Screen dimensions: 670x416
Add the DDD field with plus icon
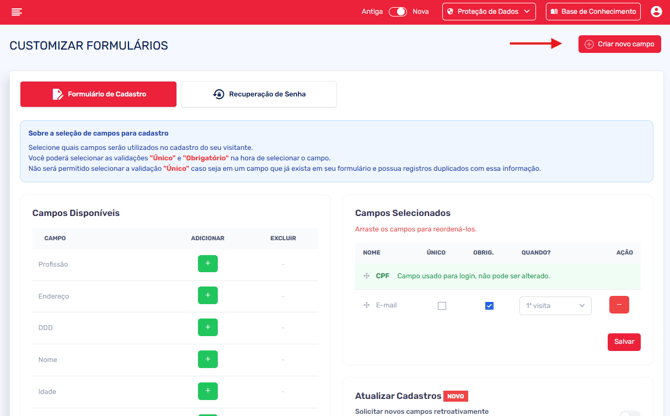click(x=208, y=327)
